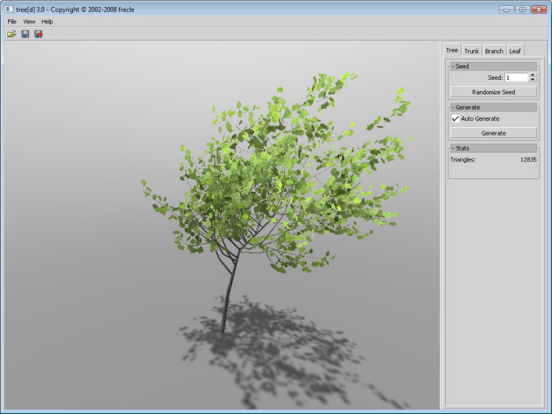552x414 pixels.
Task: Click the export icon with red arrow
Action: 38,34
